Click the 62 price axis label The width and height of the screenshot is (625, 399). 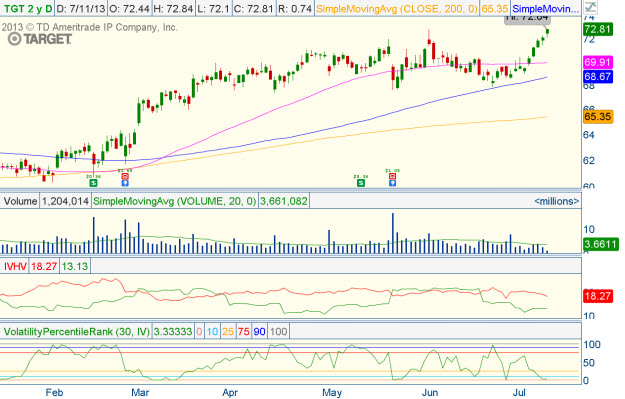tap(589, 161)
